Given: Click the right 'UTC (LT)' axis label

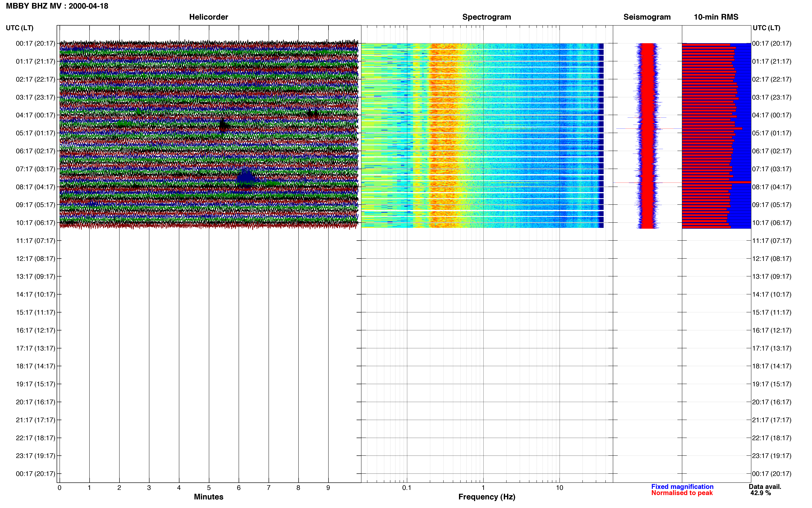Looking at the screenshot, I should (x=766, y=28).
